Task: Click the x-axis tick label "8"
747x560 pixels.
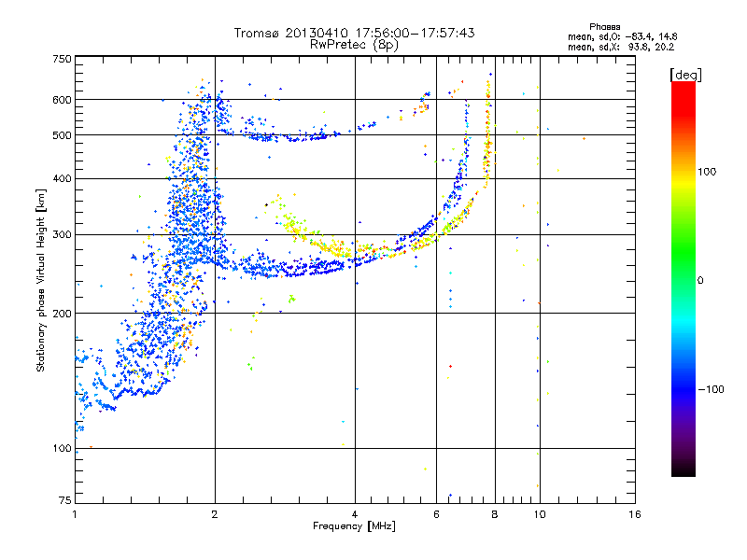Action: click(x=495, y=514)
